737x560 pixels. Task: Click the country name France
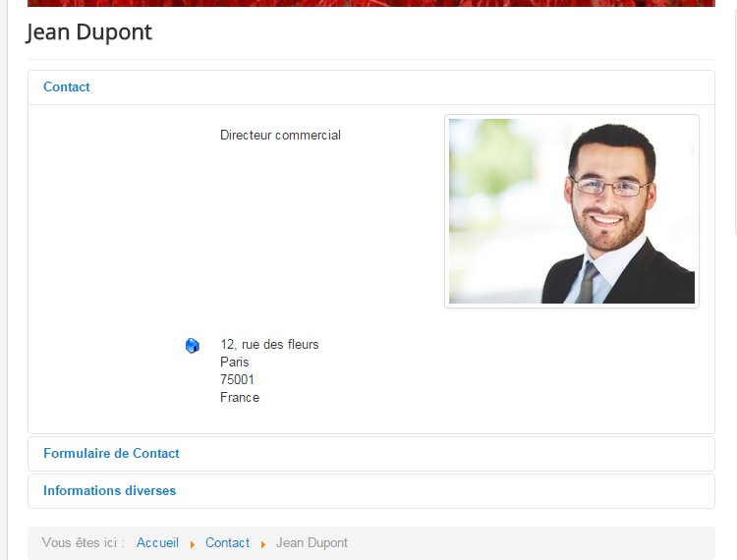pyautogui.click(x=240, y=398)
